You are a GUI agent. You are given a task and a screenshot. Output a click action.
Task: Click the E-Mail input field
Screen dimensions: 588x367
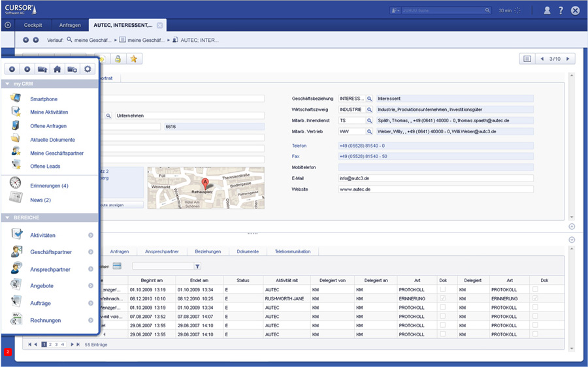(436, 178)
